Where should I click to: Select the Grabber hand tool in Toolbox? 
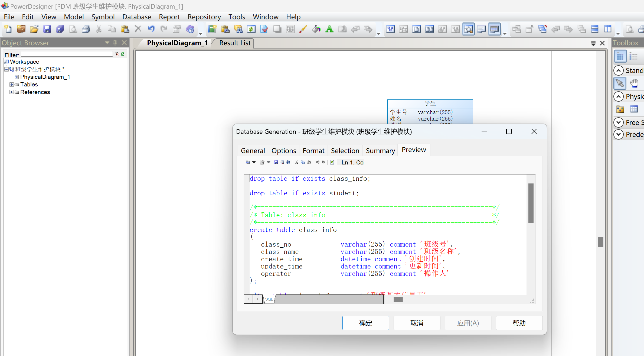click(x=634, y=83)
